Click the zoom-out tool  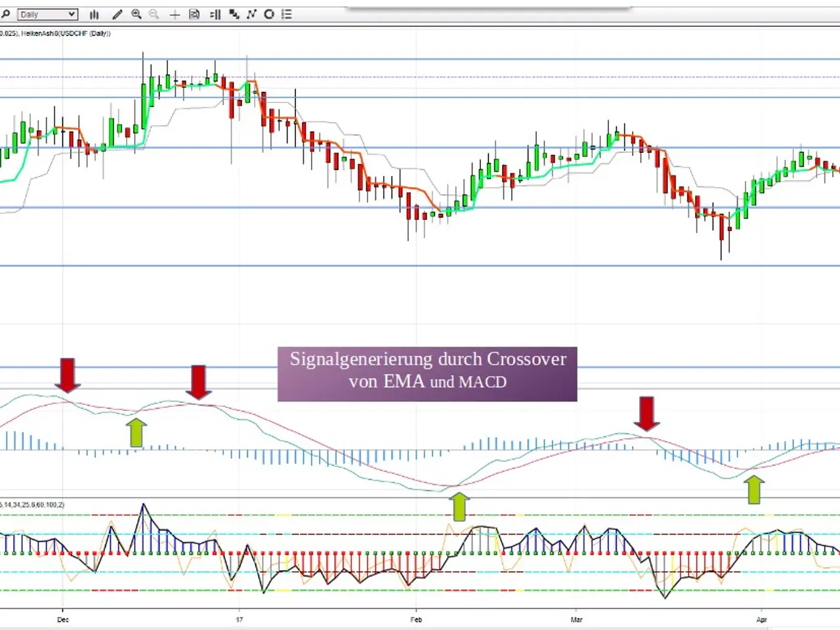pos(154,14)
